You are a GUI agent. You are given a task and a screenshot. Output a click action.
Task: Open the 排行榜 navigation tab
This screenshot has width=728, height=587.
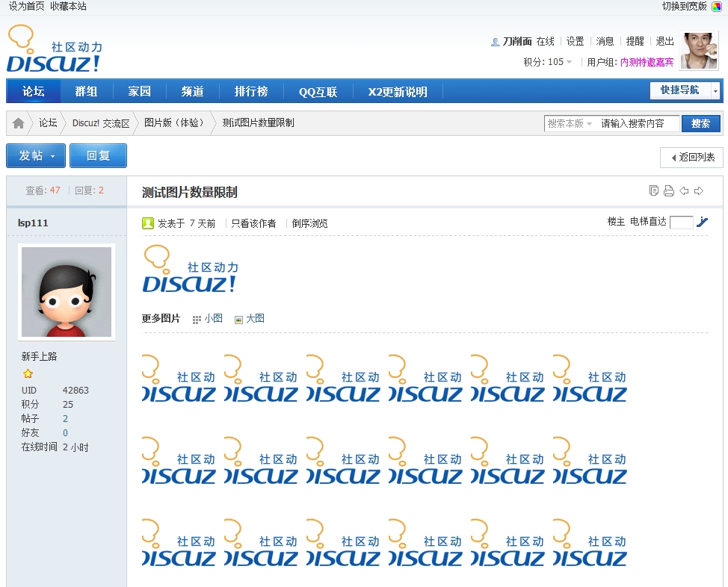click(x=251, y=91)
